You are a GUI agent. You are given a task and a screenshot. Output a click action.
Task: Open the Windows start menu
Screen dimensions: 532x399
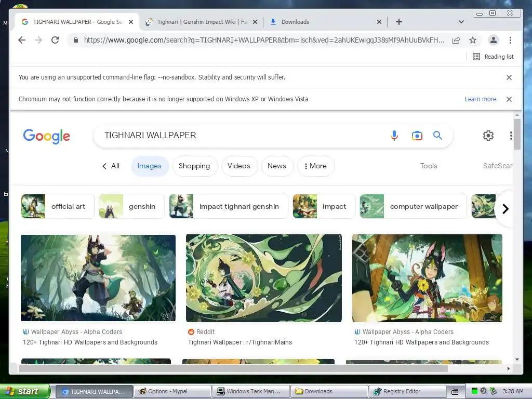(x=24, y=392)
